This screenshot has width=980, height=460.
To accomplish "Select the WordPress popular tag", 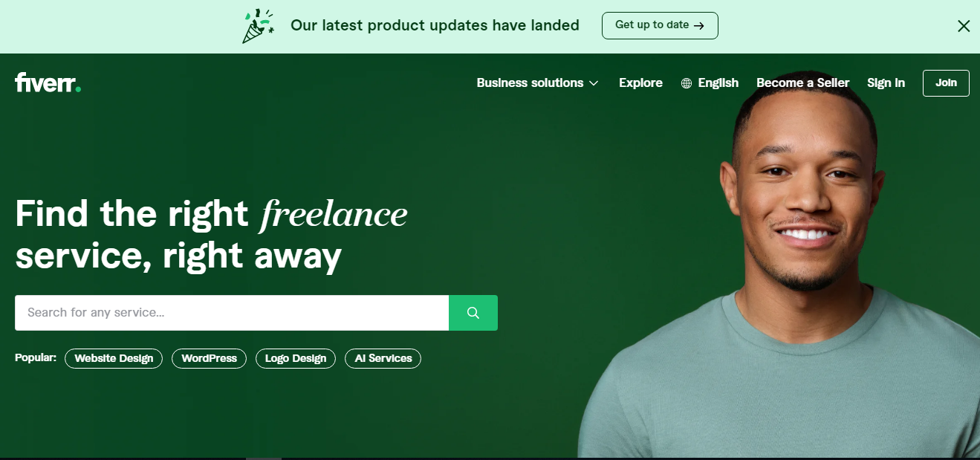I will 209,358.
